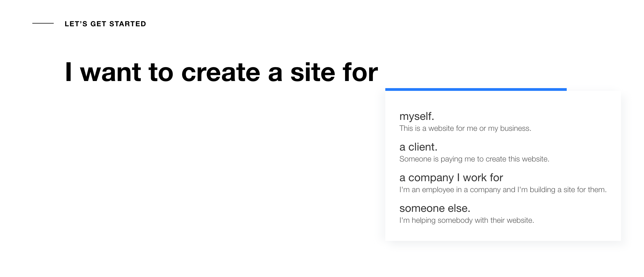Click the "LET'S GET STARTED" label
This screenshot has width=644, height=277.
pyautogui.click(x=105, y=24)
